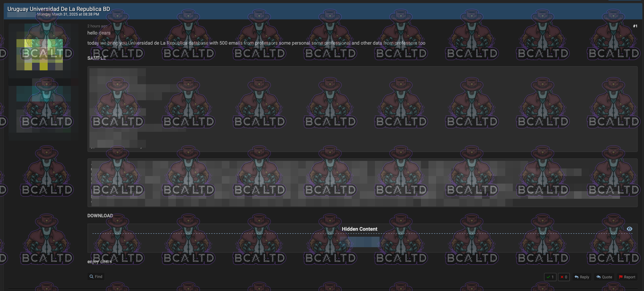Click the SAMPLE heading text
The image size is (644, 291).
pyautogui.click(x=97, y=58)
